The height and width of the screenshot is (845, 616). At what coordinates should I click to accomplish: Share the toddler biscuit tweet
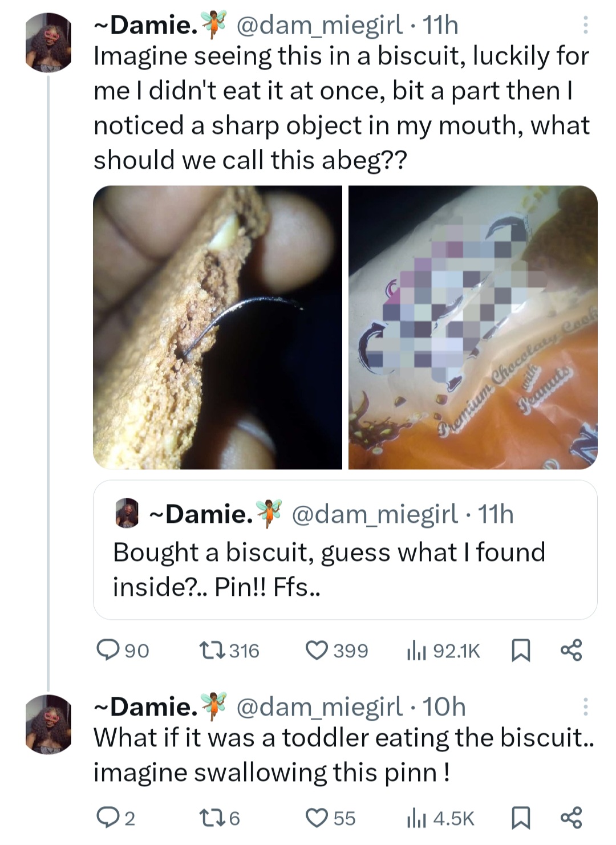click(571, 819)
